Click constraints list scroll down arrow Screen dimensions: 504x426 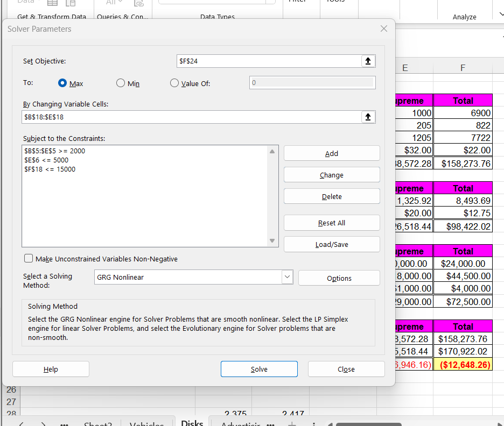click(272, 241)
